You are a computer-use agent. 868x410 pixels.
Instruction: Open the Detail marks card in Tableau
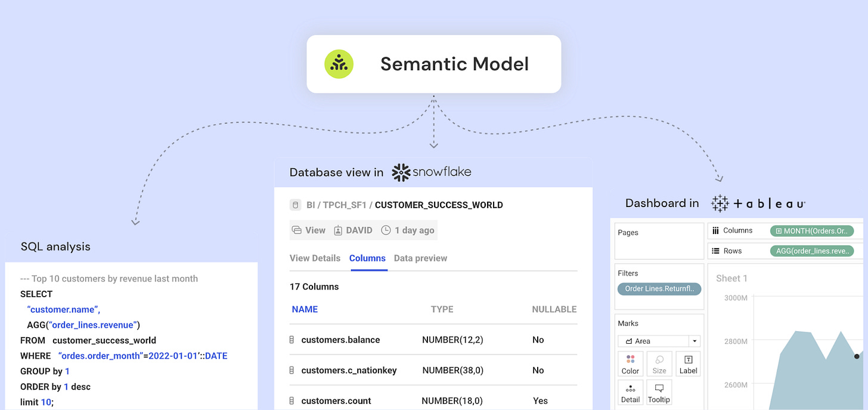click(630, 393)
